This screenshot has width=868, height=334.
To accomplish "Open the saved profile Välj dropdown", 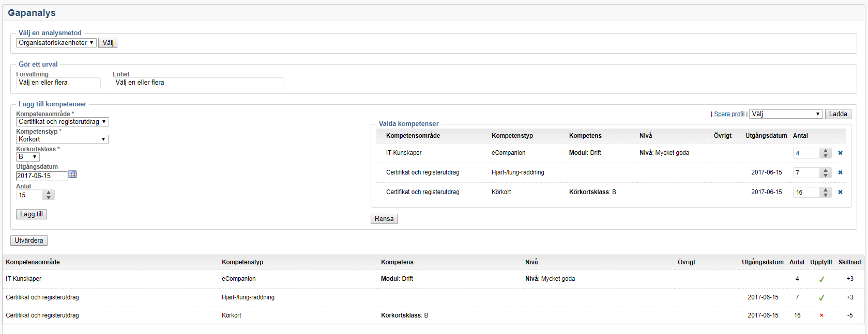I will click(785, 114).
